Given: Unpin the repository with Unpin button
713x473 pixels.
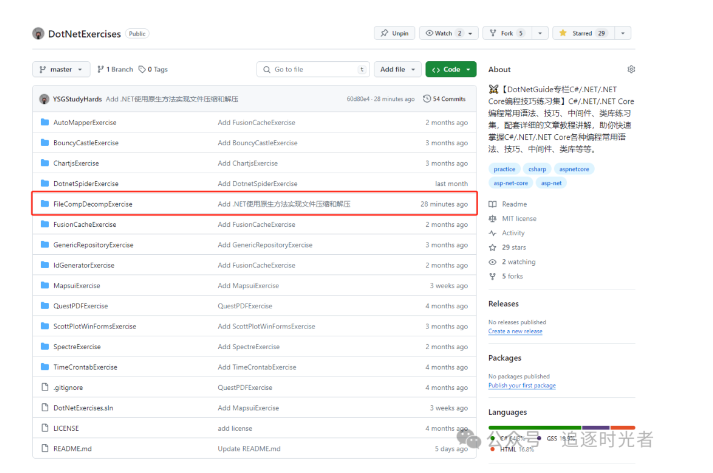Looking at the screenshot, I should click(394, 33).
